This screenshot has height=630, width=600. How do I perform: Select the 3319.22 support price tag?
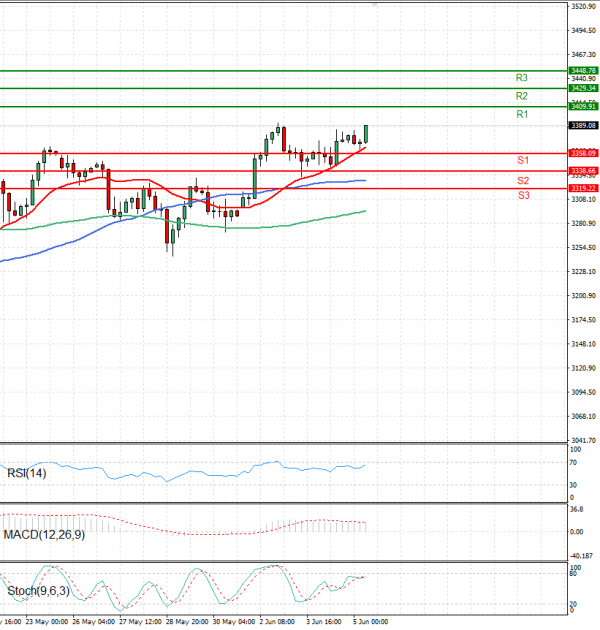(x=583, y=188)
